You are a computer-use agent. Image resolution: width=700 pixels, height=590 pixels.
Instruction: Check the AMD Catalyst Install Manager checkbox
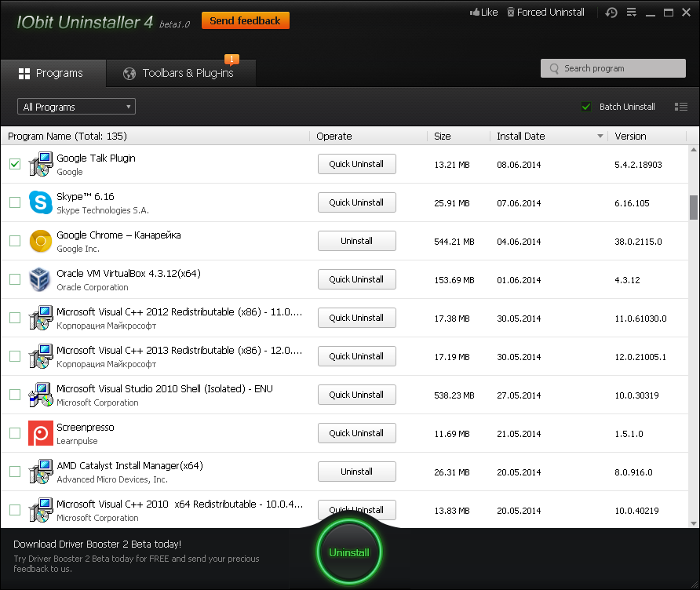pos(15,472)
